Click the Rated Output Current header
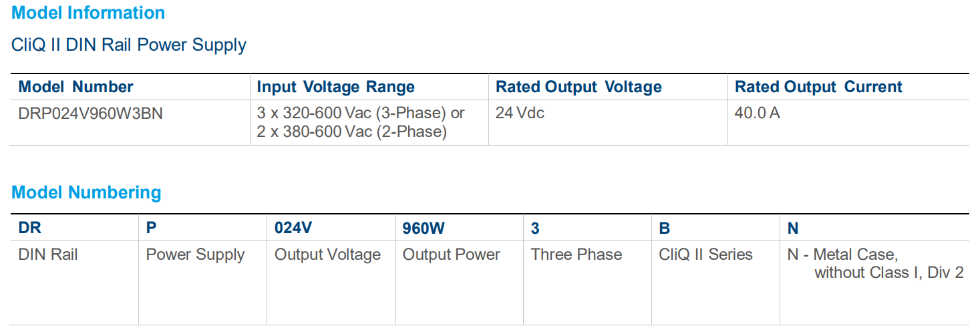Image resolution: width=980 pixels, height=330 pixels. pos(818,87)
